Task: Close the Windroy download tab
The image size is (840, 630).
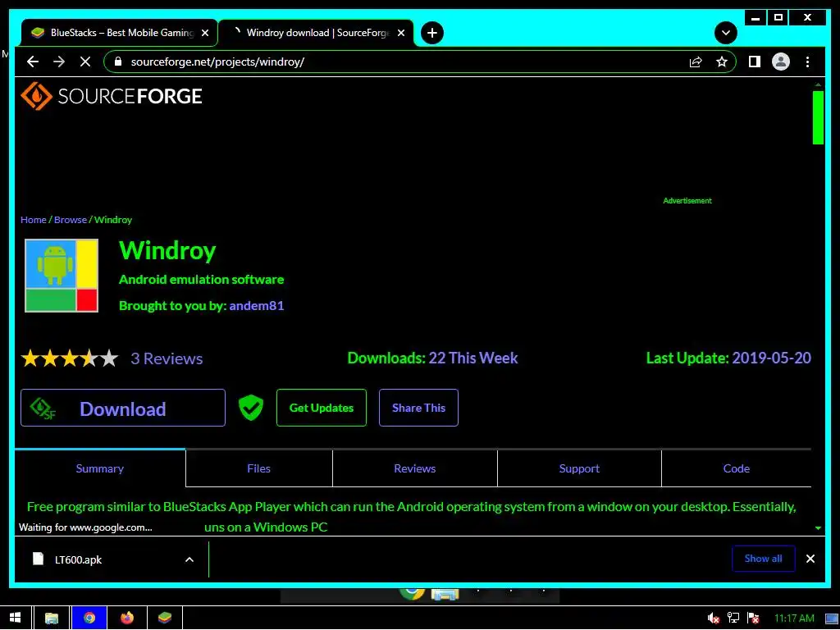Action: 400,33
